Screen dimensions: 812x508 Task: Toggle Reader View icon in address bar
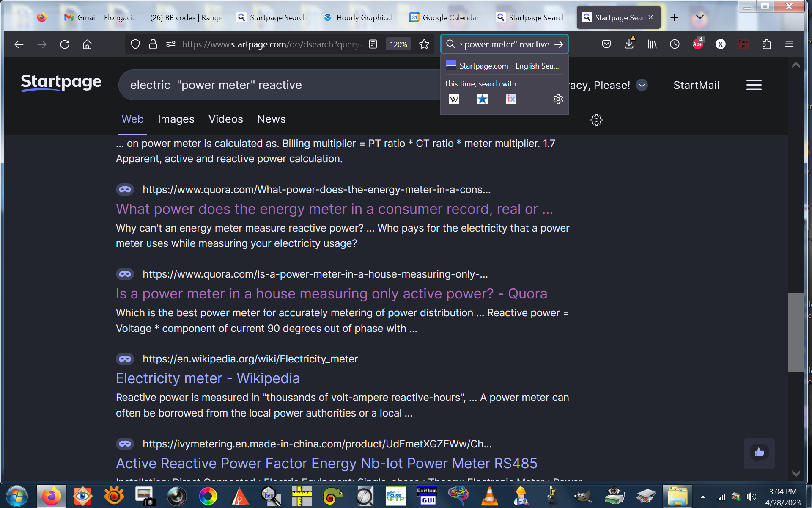click(373, 44)
